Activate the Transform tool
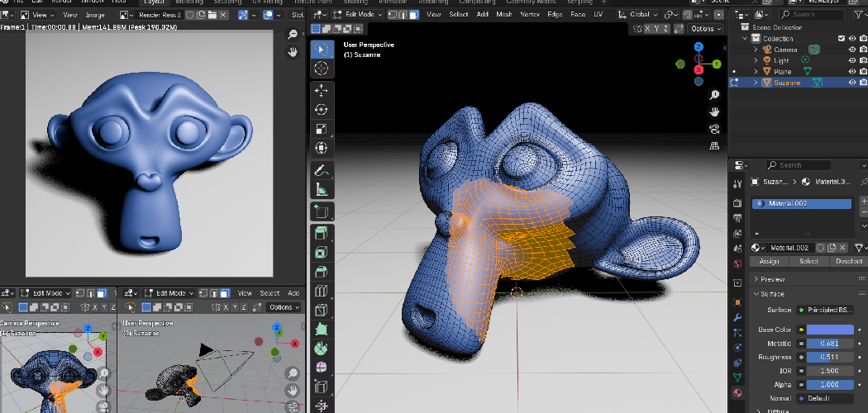The height and width of the screenshot is (413, 868). (322, 148)
